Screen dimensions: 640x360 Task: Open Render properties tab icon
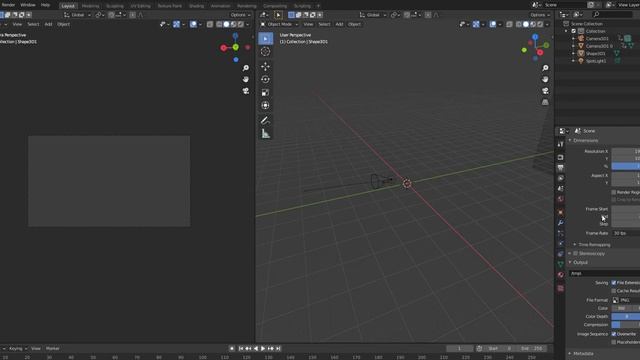pyautogui.click(x=560, y=157)
